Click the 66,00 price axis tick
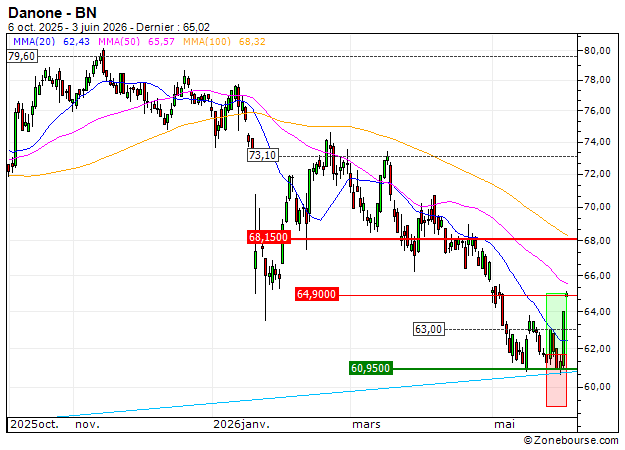 pyautogui.click(x=597, y=276)
